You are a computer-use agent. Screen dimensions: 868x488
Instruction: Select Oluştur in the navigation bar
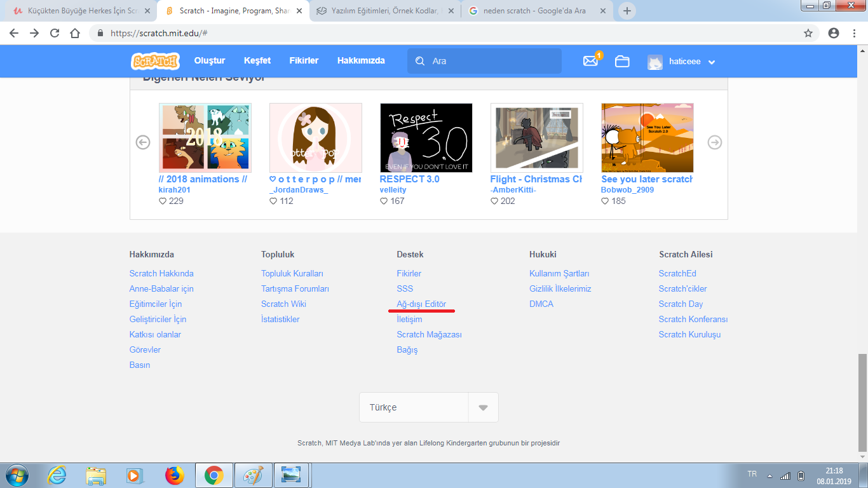tap(210, 61)
